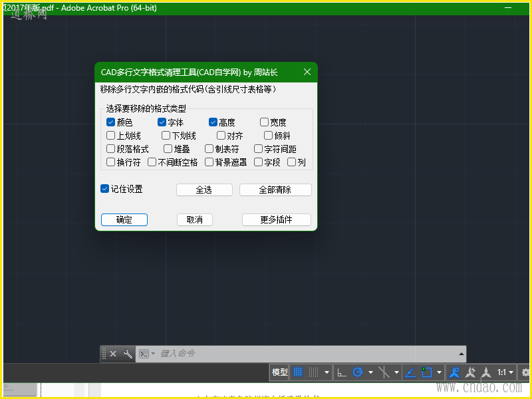Click the 全部清除 button
532x399 pixels.
pos(275,190)
